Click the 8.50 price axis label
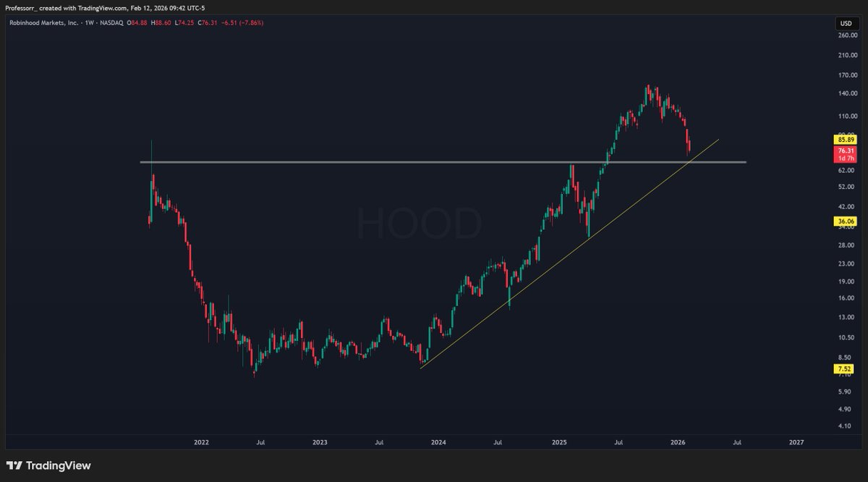This screenshot has height=482, width=868. coord(845,358)
